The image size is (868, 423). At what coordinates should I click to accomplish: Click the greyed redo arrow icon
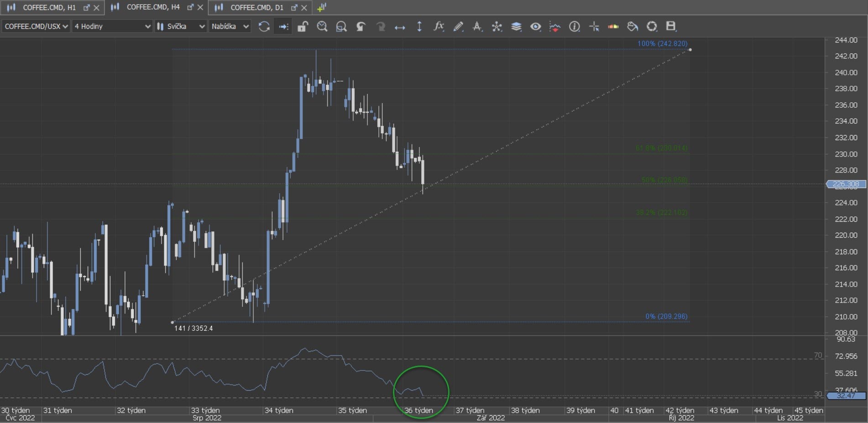pyautogui.click(x=380, y=26)
